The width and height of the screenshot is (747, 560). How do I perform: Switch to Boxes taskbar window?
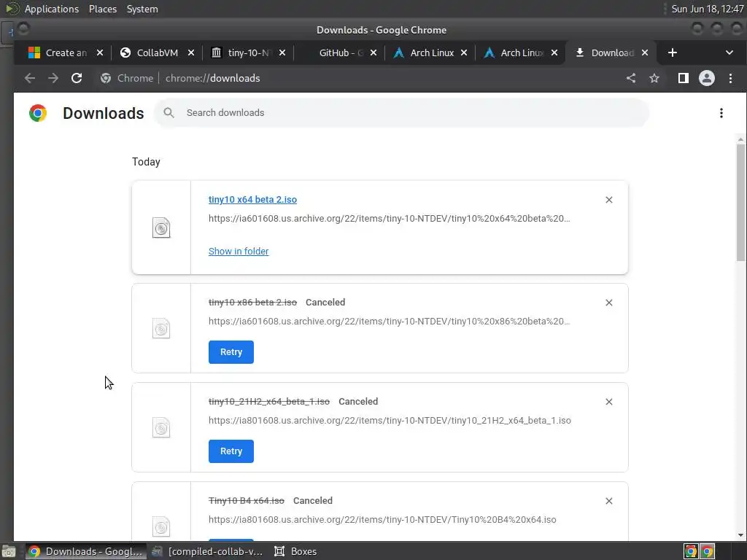click(x=296, y=551)
